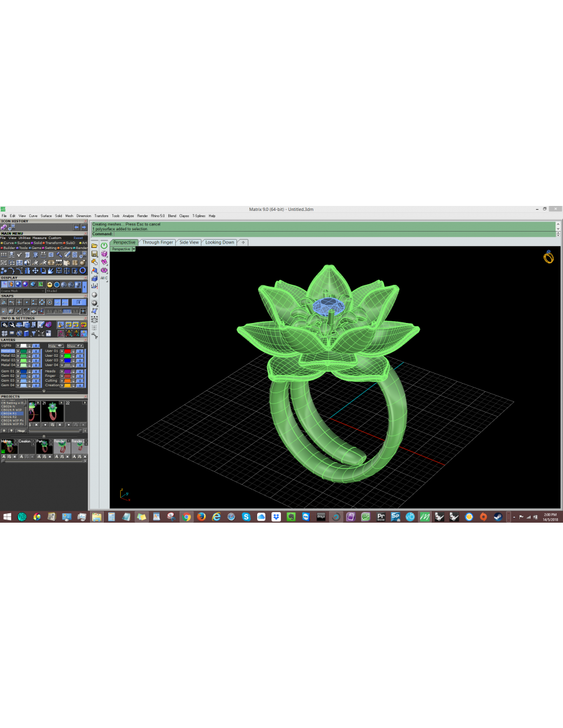Toggle visibility switch for Gem 01 layer
This screenshot has height=728, width=563.
36,371
